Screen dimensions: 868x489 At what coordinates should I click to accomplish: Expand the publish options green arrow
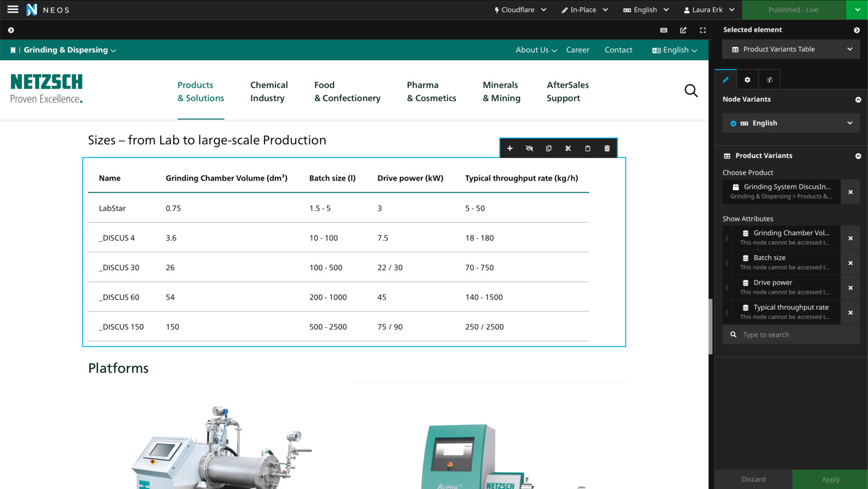tap(857, 10)
